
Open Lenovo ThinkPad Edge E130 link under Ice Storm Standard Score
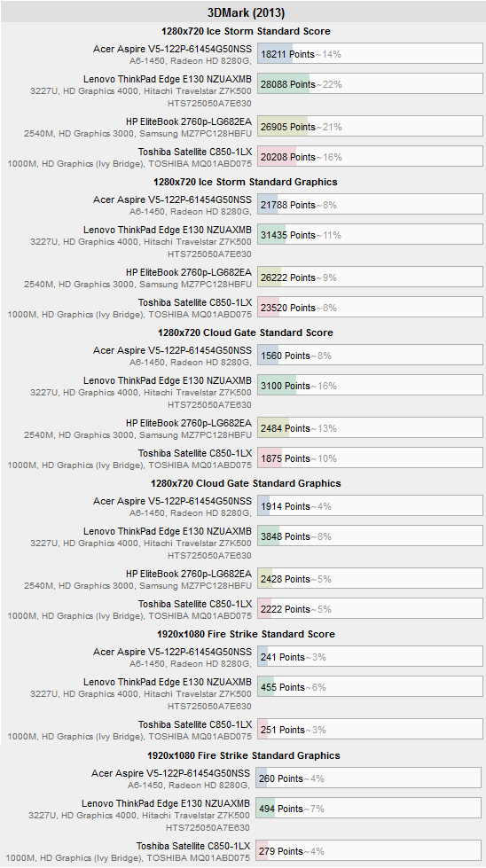[x=168, y=79]
